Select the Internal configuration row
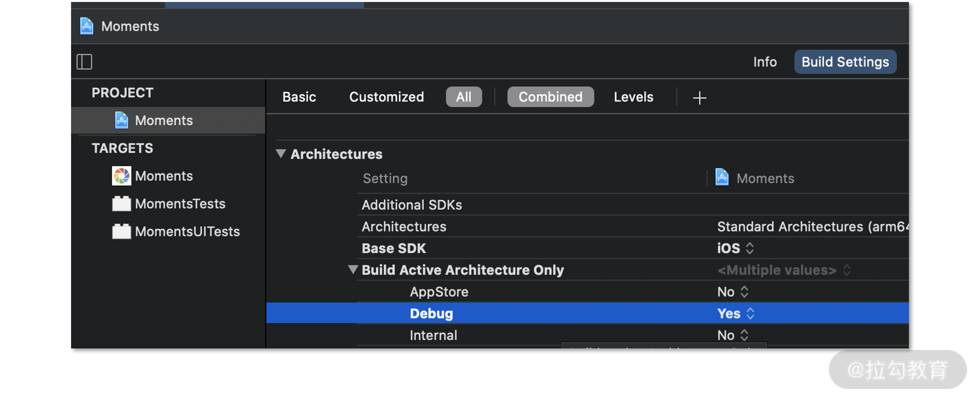This screenshot has width=980, height=402. [x=633, y=335]
